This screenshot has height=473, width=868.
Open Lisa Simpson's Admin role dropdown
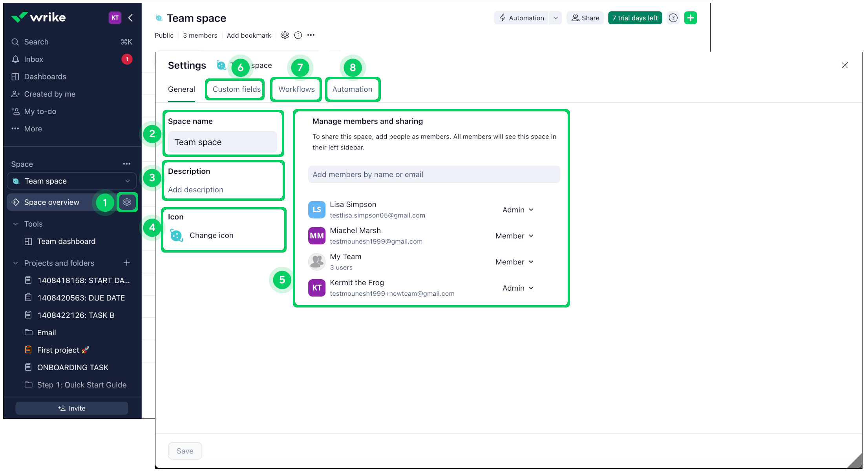click(518, 210)
